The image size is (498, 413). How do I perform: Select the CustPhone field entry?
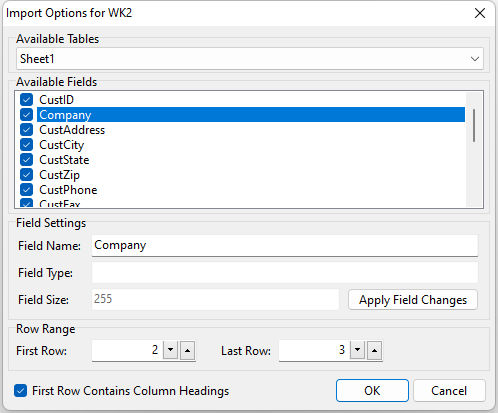[x=68, y=190]
